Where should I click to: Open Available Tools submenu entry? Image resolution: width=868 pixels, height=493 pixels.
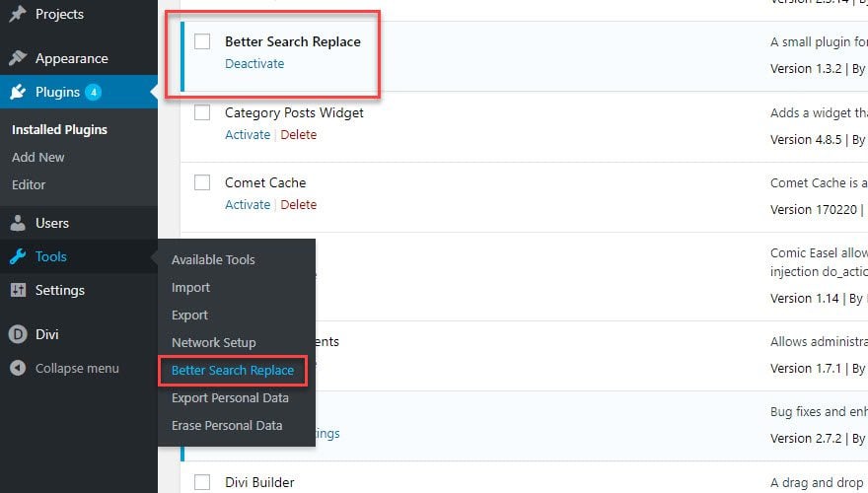[213, 260]
